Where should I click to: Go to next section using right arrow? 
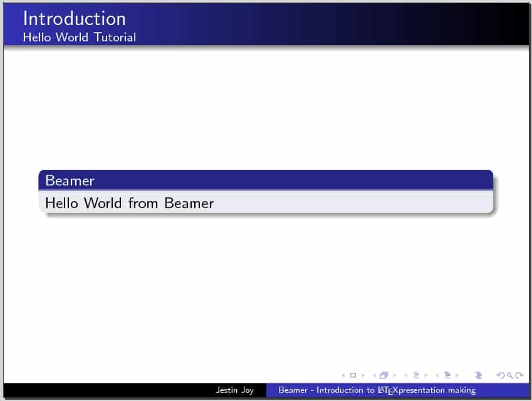[457, 375]
